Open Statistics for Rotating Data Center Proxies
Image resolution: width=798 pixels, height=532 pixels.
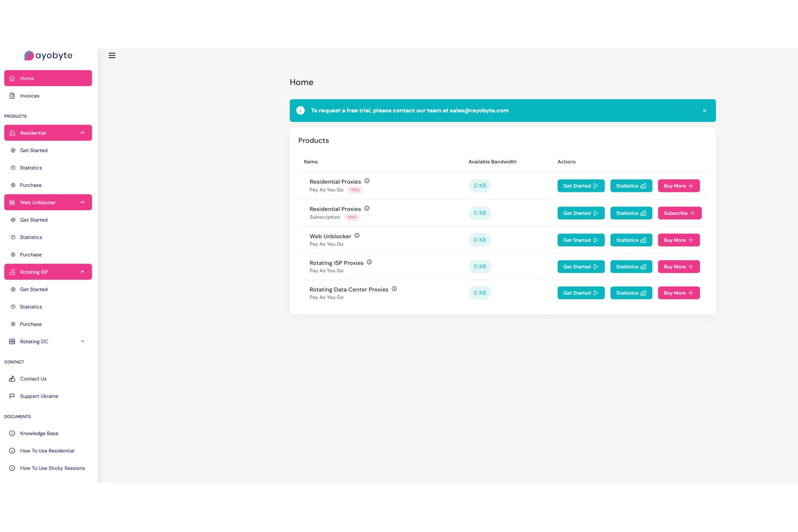click(631, 293)
